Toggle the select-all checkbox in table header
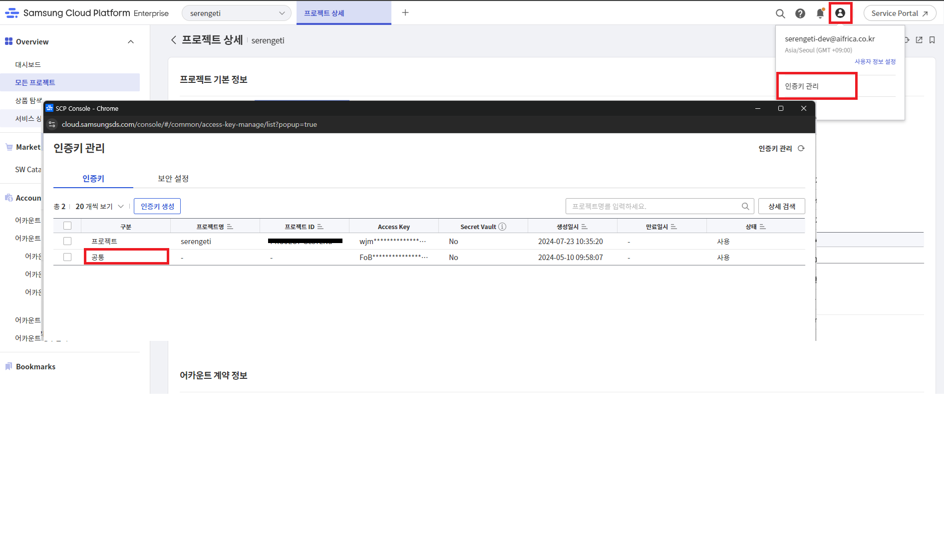Image resolution: width=944 pixels, height=560 pixels. (67, 226)
